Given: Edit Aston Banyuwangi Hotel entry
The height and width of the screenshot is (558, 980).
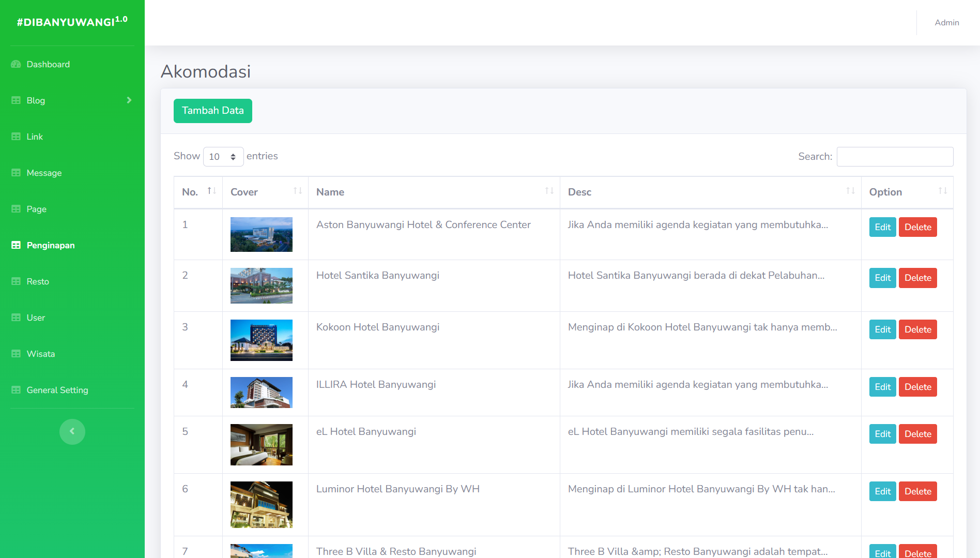Looking at the screenshot, I should [882, 227].
